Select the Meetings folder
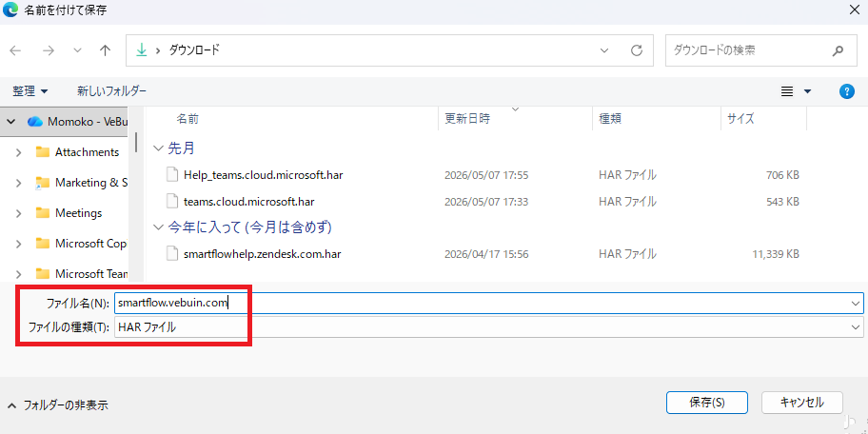Viewport: 868px width, 434px height. tap(69, 213)
